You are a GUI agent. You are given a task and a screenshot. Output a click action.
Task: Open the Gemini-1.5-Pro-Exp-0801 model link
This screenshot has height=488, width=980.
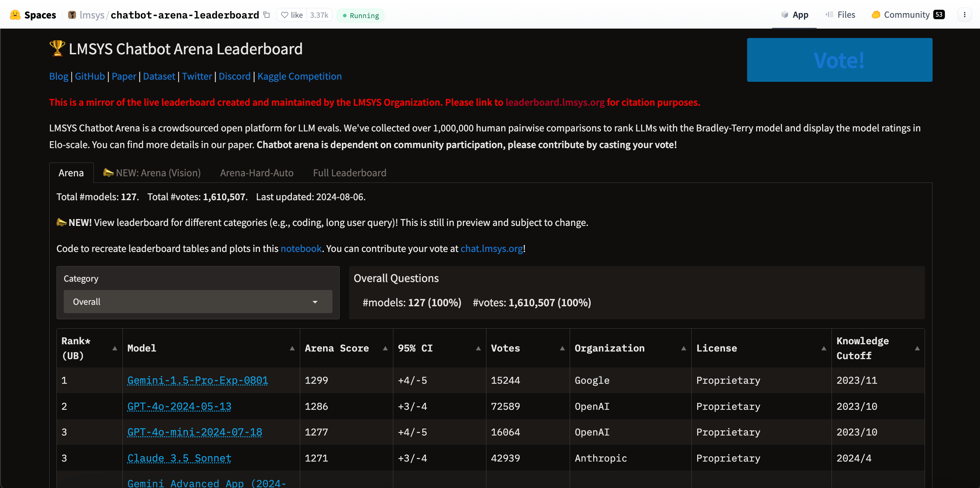click(x=197, y=380)
